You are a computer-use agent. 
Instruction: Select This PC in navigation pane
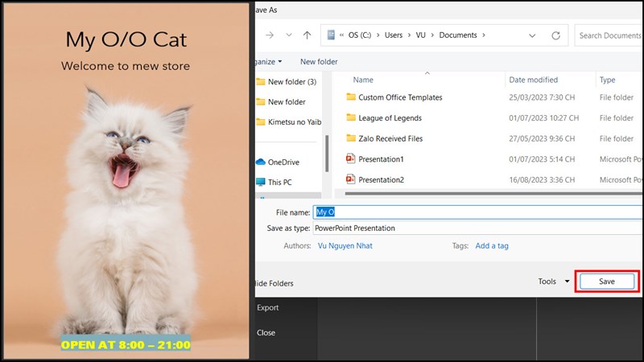(x=279, y=183)
